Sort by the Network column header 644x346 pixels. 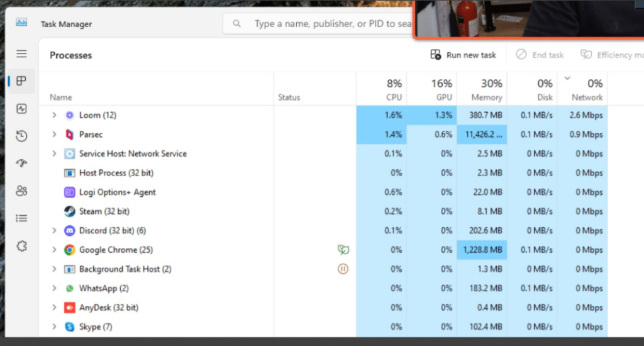click(582, 89)
